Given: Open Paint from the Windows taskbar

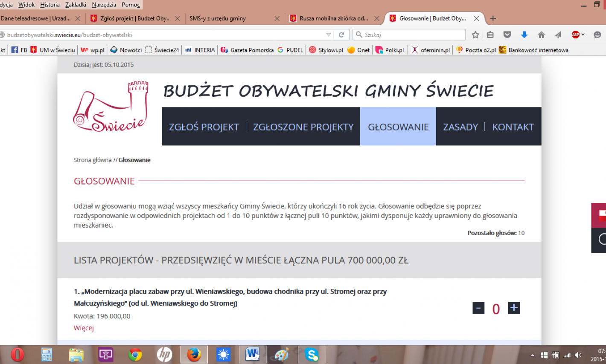Looking at the screenshot, I should 282,355.
